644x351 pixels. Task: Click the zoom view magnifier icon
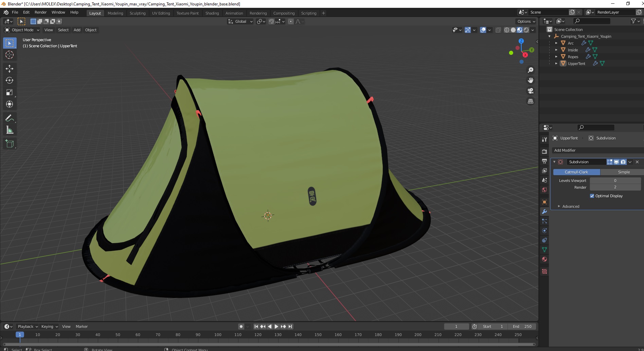click(x=530, y=70)
